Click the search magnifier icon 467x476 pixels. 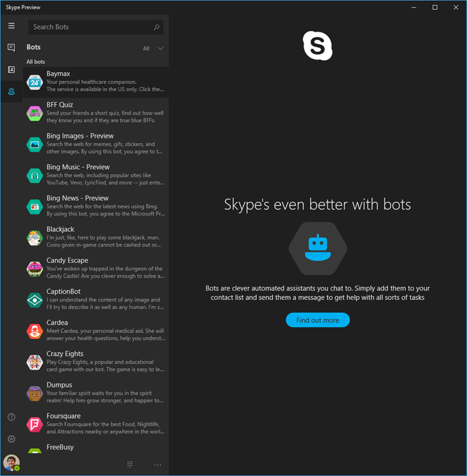[157, 27]
